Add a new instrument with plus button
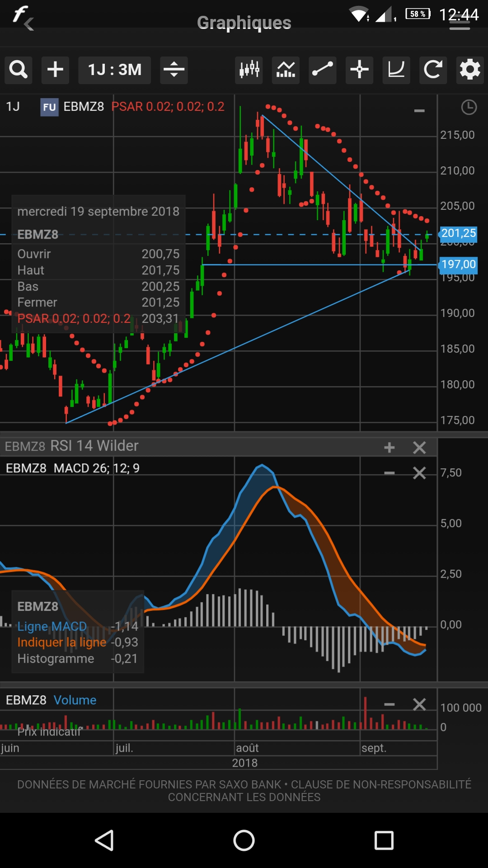 pos(55,70)
